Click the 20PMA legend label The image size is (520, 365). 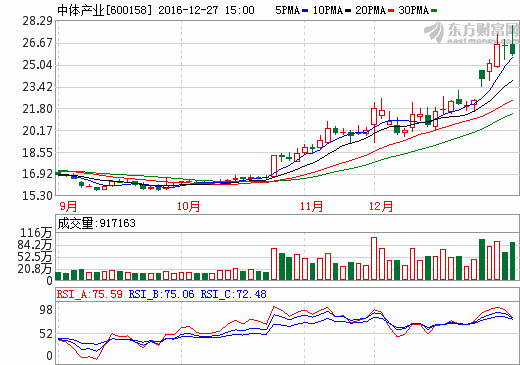[370, 10]
